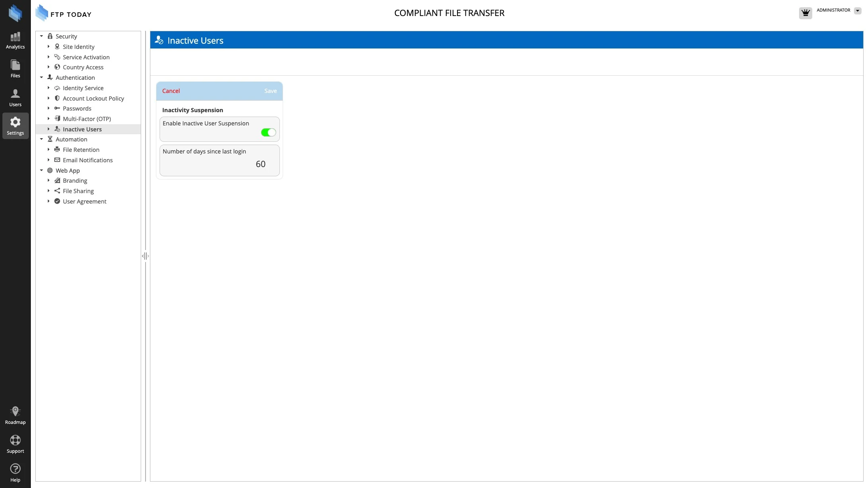Open the Support lifebuoy icon

point(15,440)
